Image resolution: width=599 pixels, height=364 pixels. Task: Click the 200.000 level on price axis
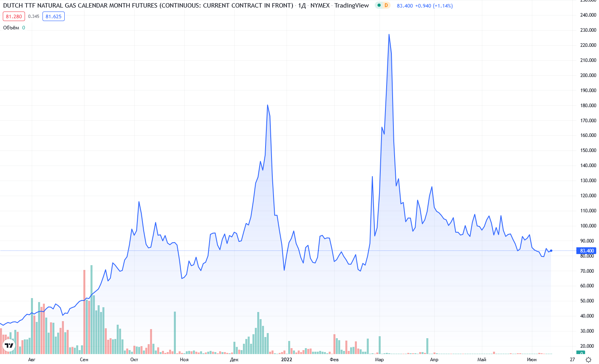click(588, 75)
